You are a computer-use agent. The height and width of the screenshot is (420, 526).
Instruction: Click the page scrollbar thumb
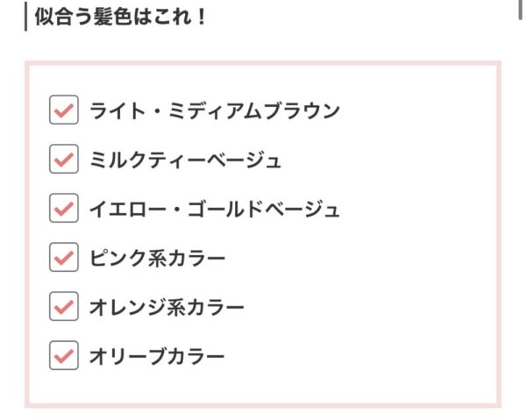[x=521, y=10]
